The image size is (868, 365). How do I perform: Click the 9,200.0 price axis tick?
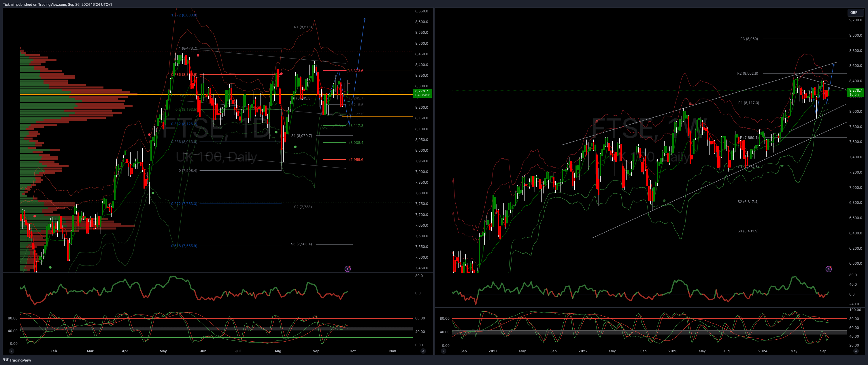point(856,20)
